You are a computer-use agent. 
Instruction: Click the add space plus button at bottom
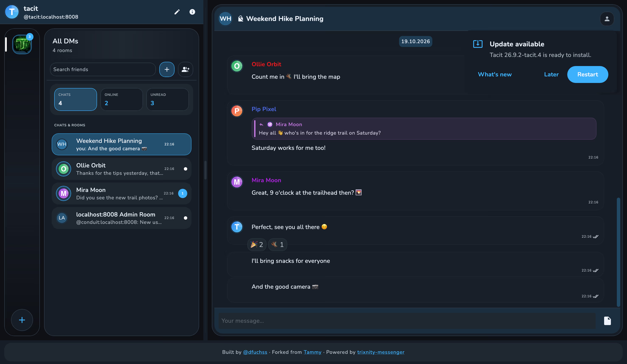pos(22,320)
